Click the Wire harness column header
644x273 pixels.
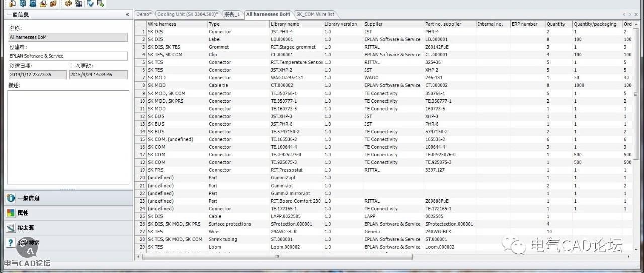pos(176,24)
